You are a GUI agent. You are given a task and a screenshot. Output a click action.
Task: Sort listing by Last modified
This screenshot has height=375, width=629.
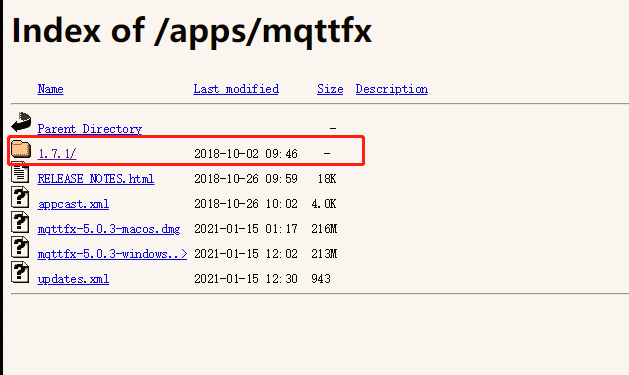point(236,89)
